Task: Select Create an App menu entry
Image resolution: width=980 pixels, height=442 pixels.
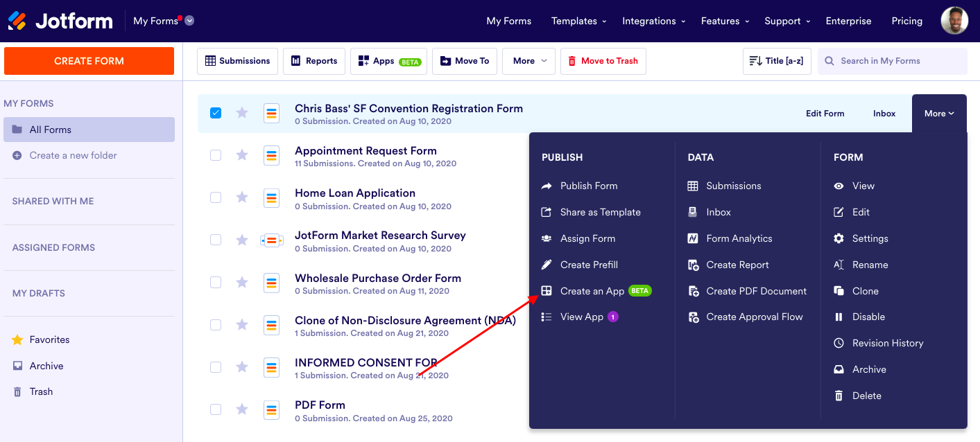Action: click(592, 291)
